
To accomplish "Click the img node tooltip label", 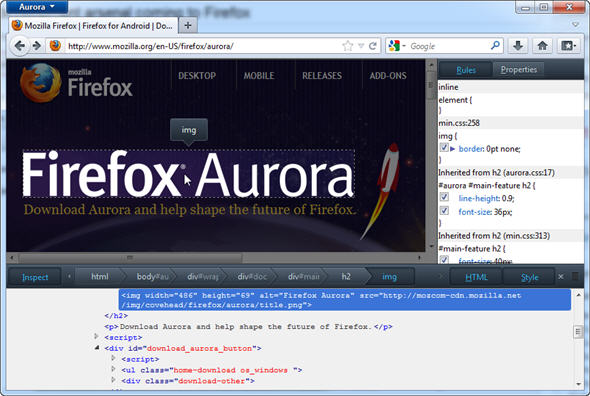I will [x=189, y=130].
